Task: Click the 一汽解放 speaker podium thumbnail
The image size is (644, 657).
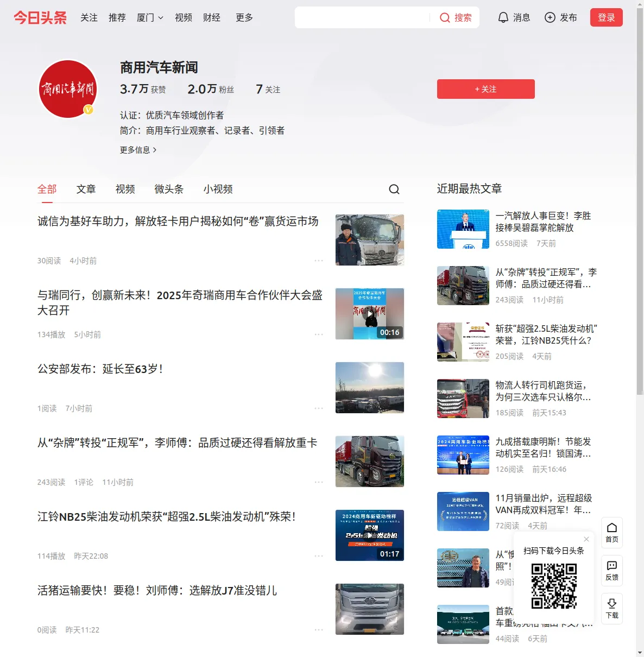Action: pyautogui.click(x=463, y=229)
